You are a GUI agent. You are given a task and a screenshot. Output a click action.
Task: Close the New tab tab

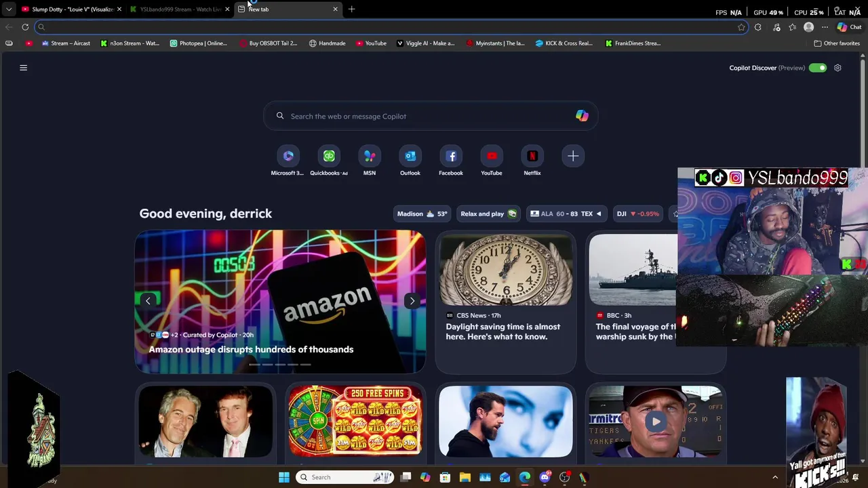[x=335, y=9]
